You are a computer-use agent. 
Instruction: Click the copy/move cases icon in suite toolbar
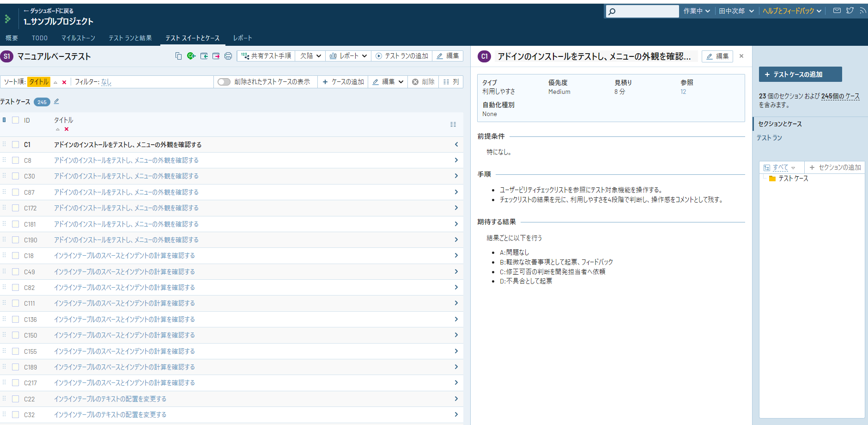(x=178, y=56)
